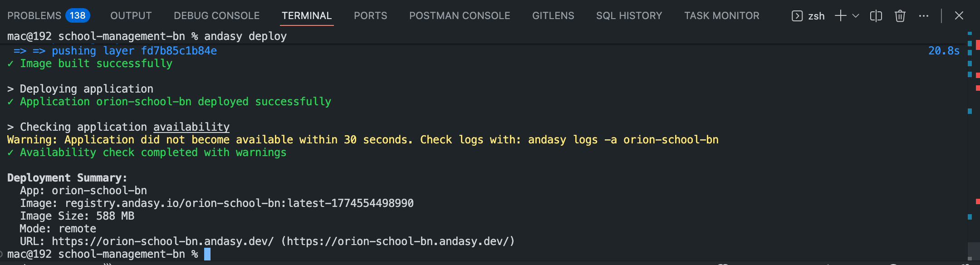View the Task Monitor tab
The height and width of the screenshot is (265, 980).
pos(721,16)
